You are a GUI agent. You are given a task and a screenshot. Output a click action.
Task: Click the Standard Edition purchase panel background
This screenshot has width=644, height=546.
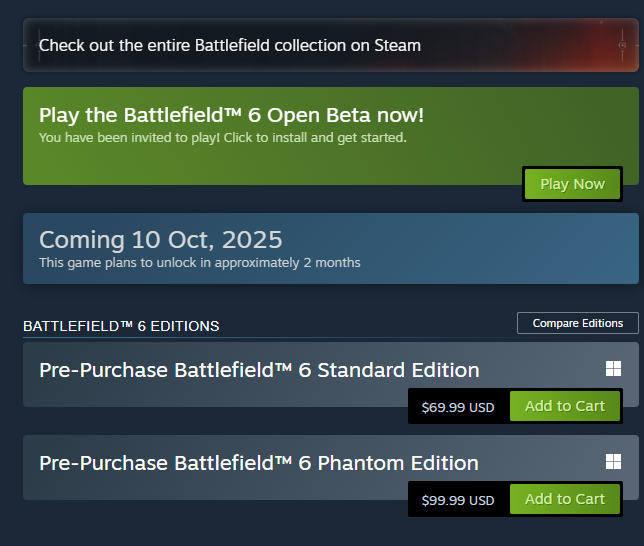pyautogui.click(x=200, y=396)
